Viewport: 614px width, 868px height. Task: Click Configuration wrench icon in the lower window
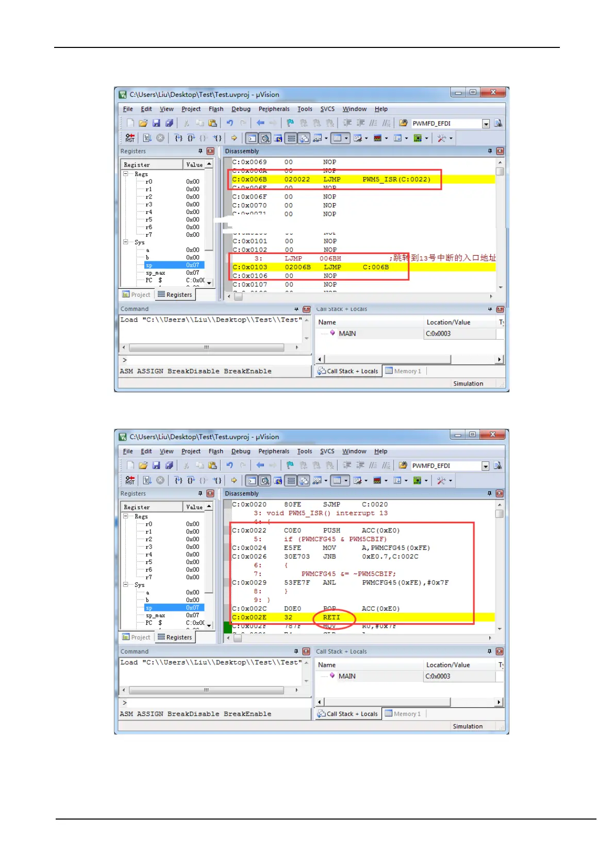pos(441,480)
